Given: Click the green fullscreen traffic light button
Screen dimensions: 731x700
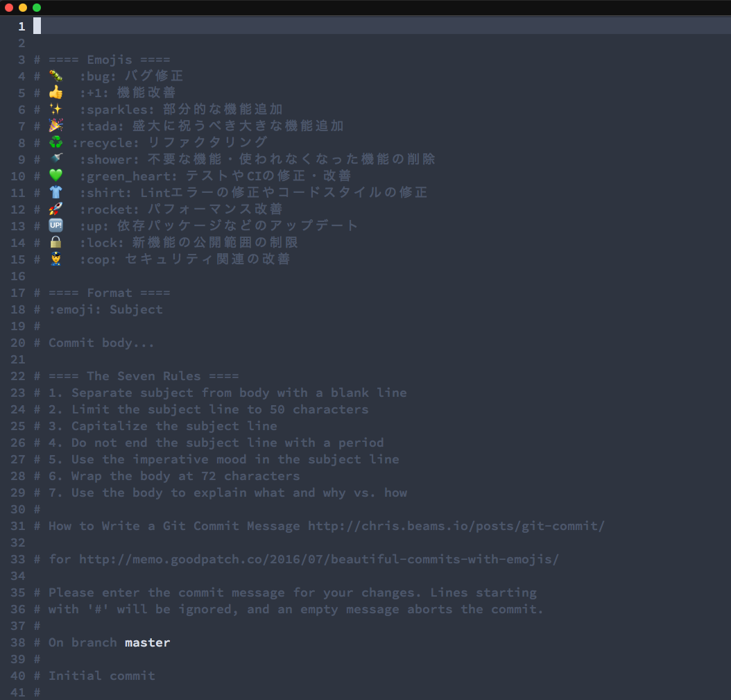Looking at the screenshot, I should pyautogui.click(x=36, y=8).
